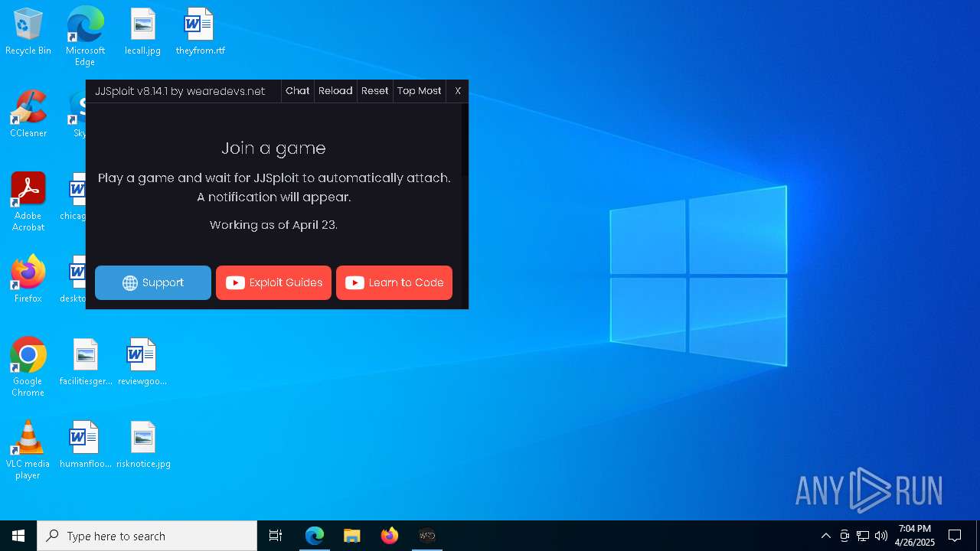Open Microsoft Edge from the taskbar

315,536
